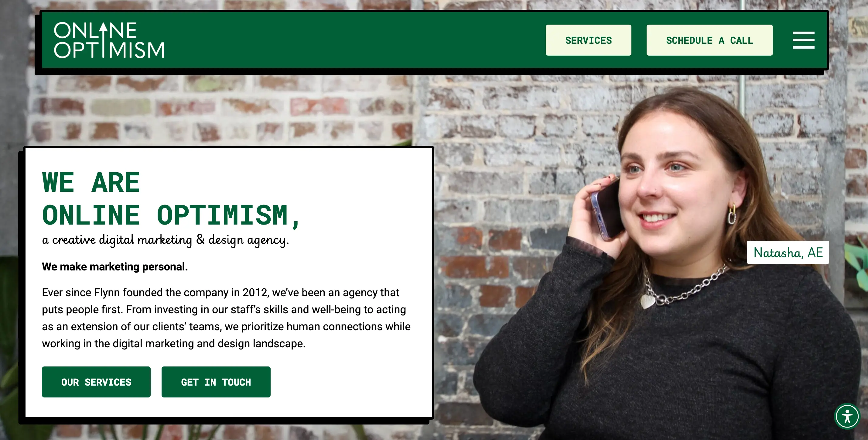Open Services from the header
This screenshot has width=868, height=440.
[x=588, y=40]
